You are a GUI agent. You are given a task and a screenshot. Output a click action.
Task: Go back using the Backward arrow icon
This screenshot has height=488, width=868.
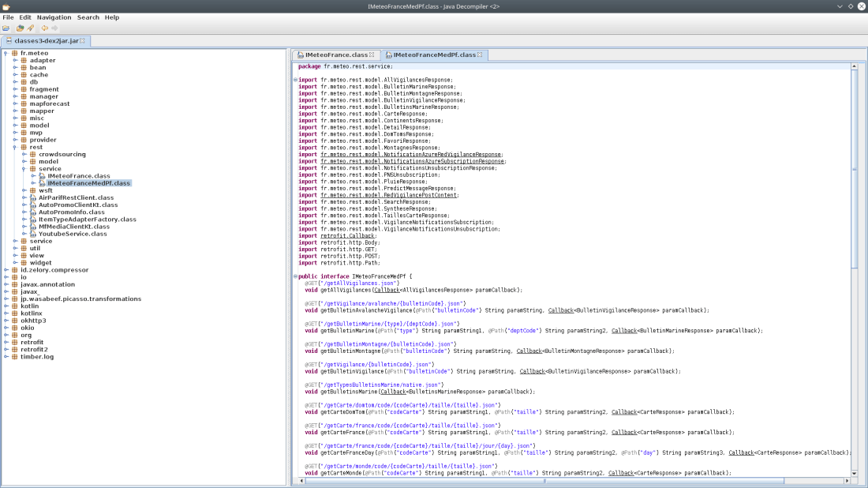tap(45, 28)
